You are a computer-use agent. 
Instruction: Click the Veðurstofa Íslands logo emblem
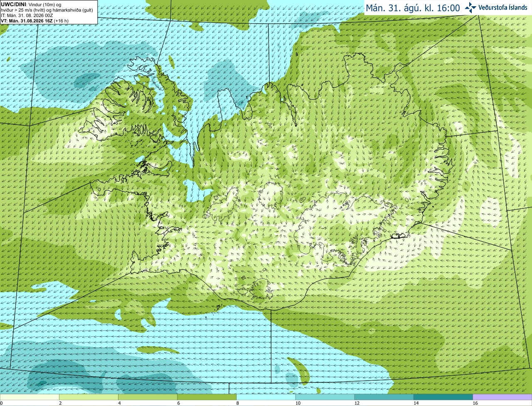point(471,7)
